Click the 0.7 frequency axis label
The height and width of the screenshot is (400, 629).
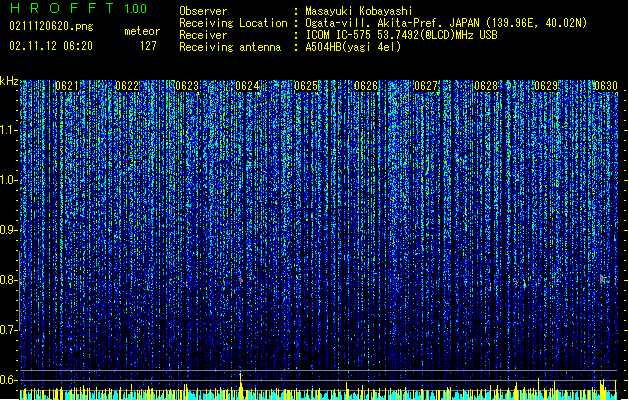(9, 330)
